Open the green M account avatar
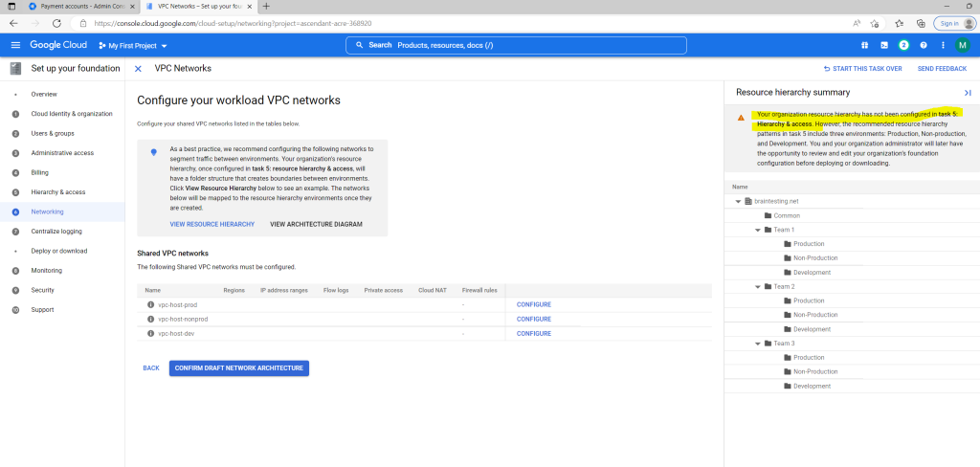980x467 pixels. coord(963,46)
